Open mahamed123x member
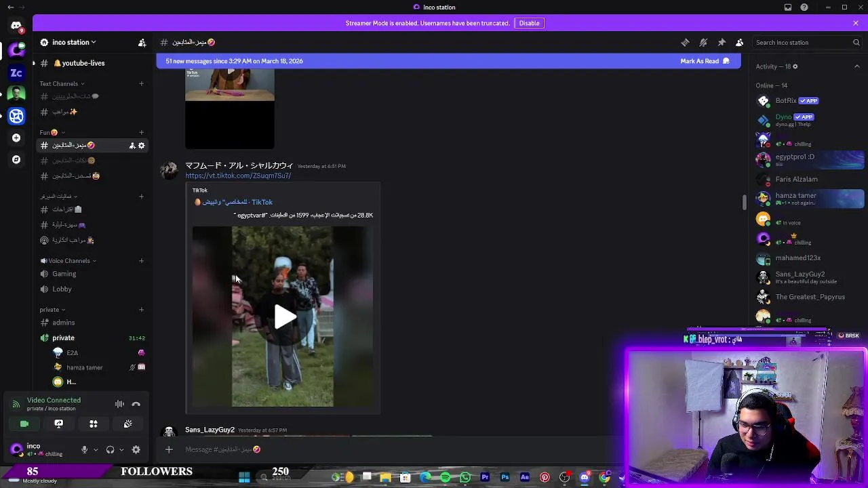This screenshot has width=868, height=488. [x=810, y=258]
